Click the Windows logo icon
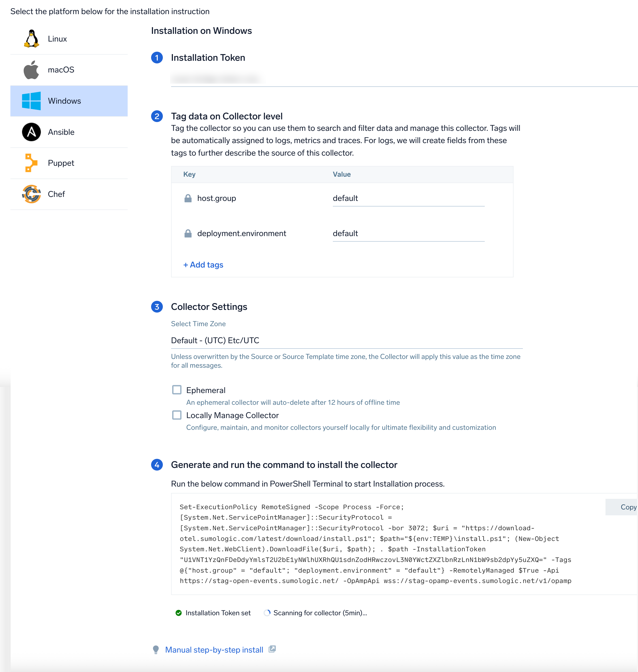This screenshot has height=672, width=638. pyautogui.click(x=31, y=101)
